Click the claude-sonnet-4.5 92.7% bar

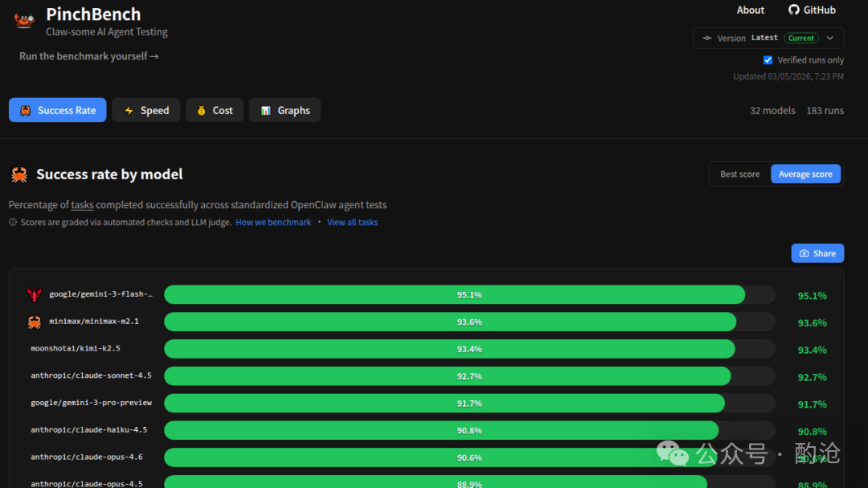pos(469,376)
